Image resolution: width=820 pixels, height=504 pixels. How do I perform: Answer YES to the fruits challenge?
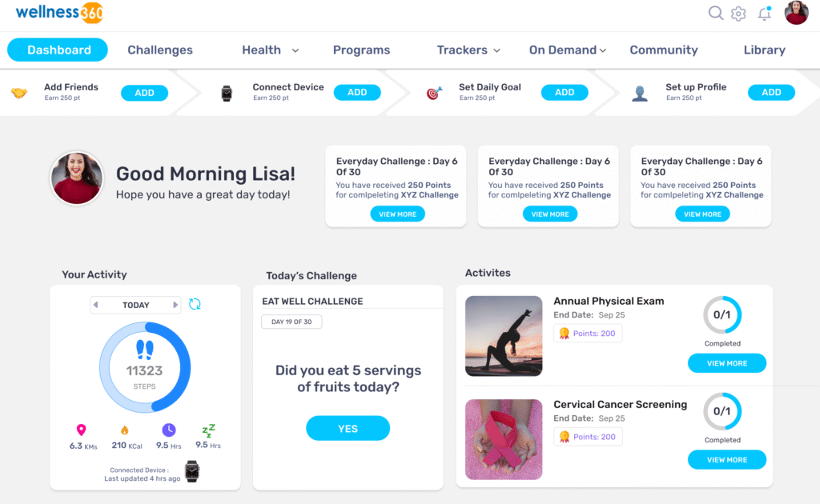348,428
